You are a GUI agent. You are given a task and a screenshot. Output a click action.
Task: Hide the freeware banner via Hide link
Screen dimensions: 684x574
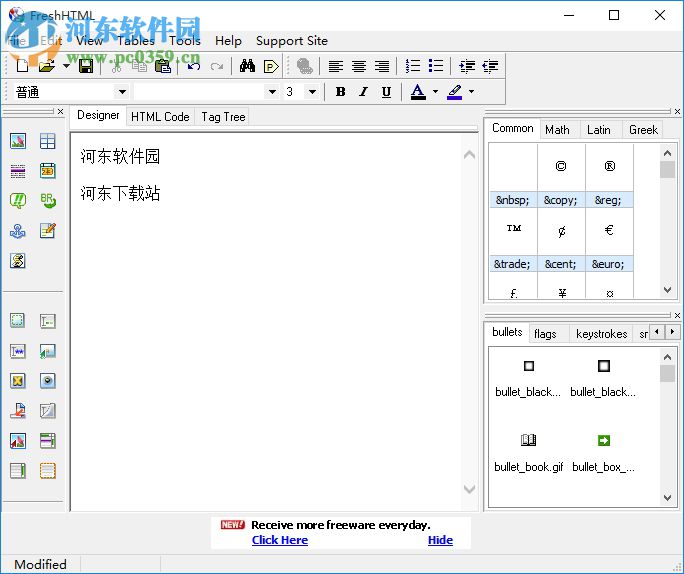[x=440, y=540]
